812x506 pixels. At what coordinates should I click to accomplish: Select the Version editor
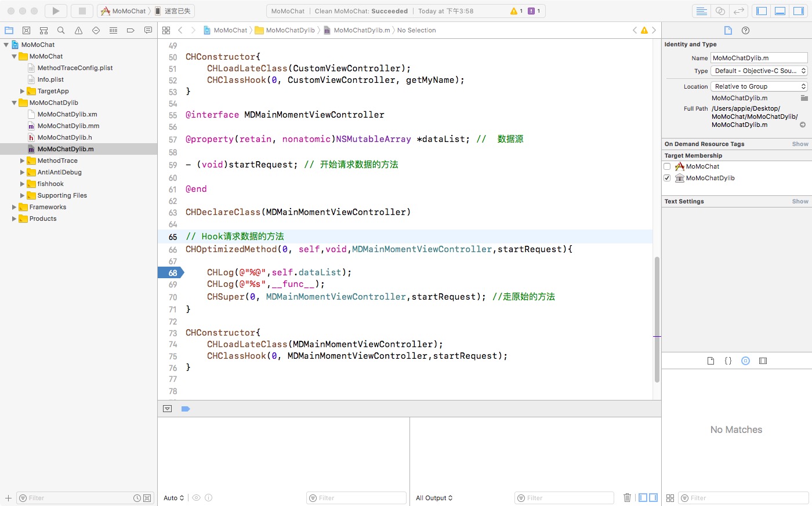coord(738,11)
